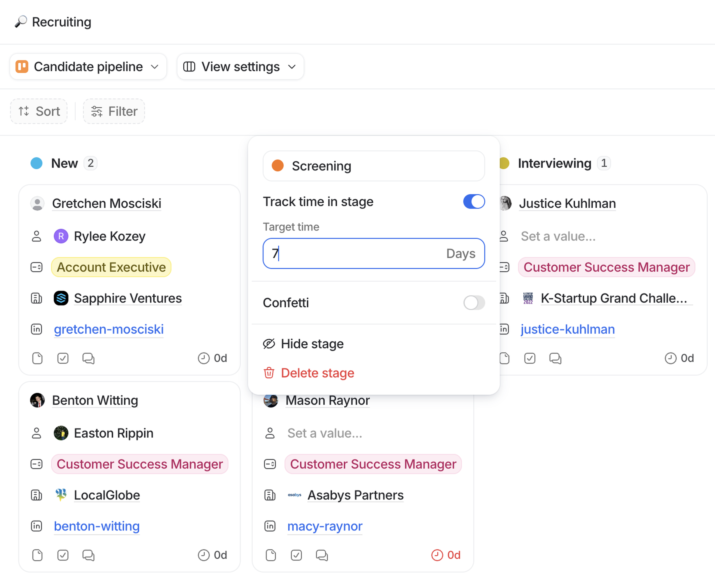Image resolution: width=715 pixels, height=588 pixels.
Task: Disable the Track time in stage toggle
Action: tap(474, 202)
